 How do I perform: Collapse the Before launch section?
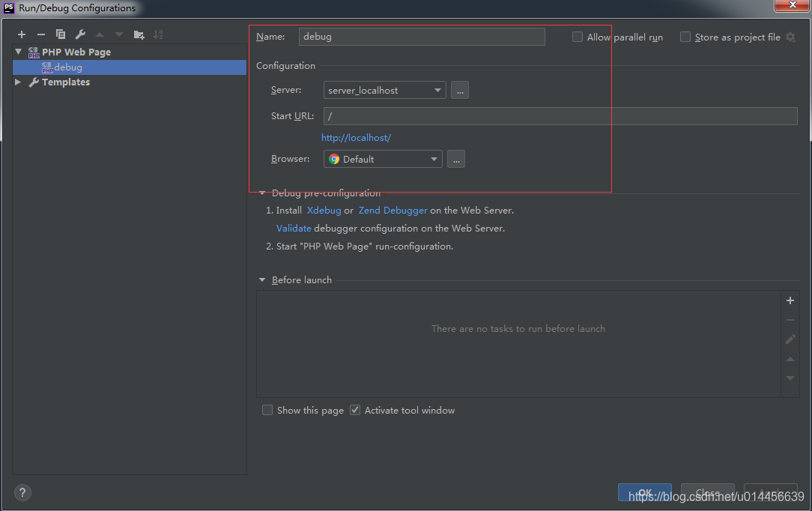[x=262, y=279]
